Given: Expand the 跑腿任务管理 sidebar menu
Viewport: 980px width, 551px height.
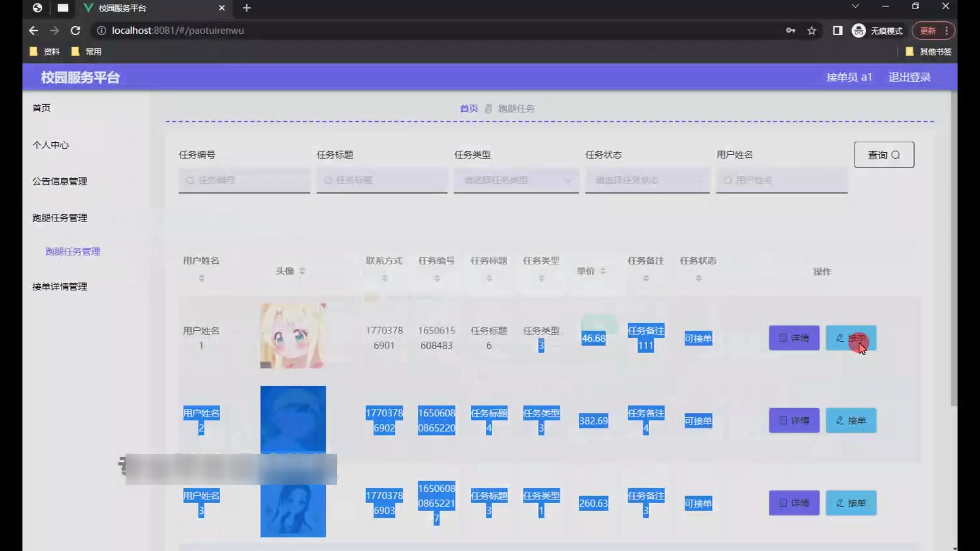Looking at the screenshot, I should click(x=60, y=218).
